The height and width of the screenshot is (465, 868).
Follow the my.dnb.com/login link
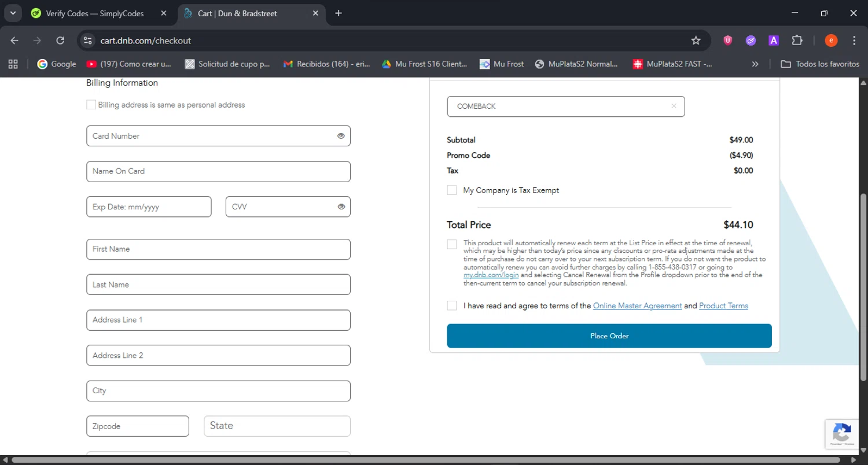click(491, 275)
